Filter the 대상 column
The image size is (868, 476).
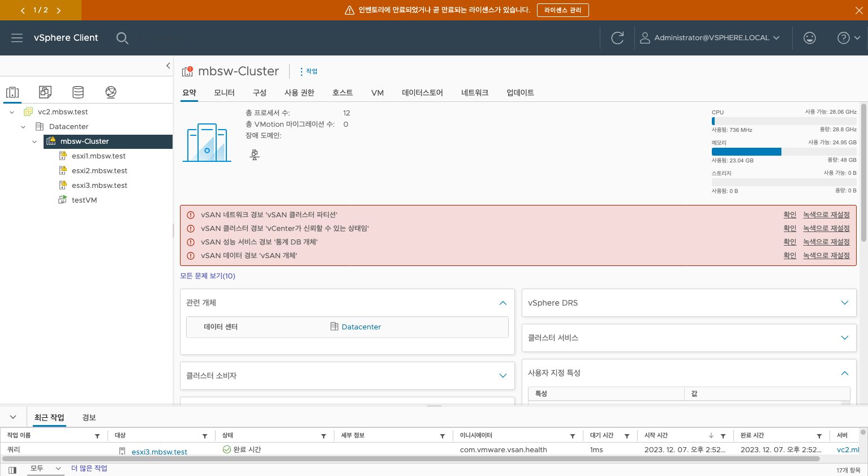(205, 436)
